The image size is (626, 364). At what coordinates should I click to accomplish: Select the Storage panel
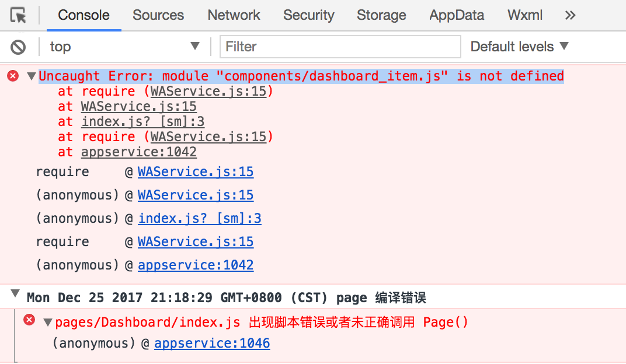click(x=381, y=15)
